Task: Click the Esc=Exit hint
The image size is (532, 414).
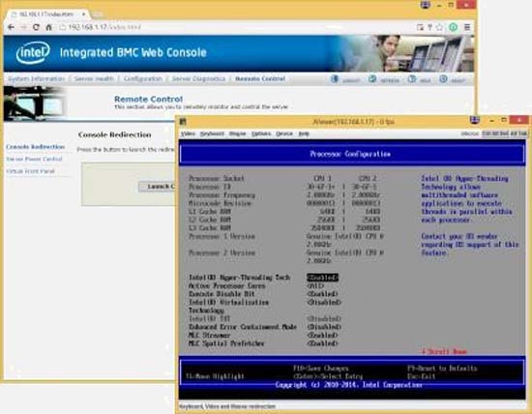Action: pyautogui.click(x=421, y=376)
